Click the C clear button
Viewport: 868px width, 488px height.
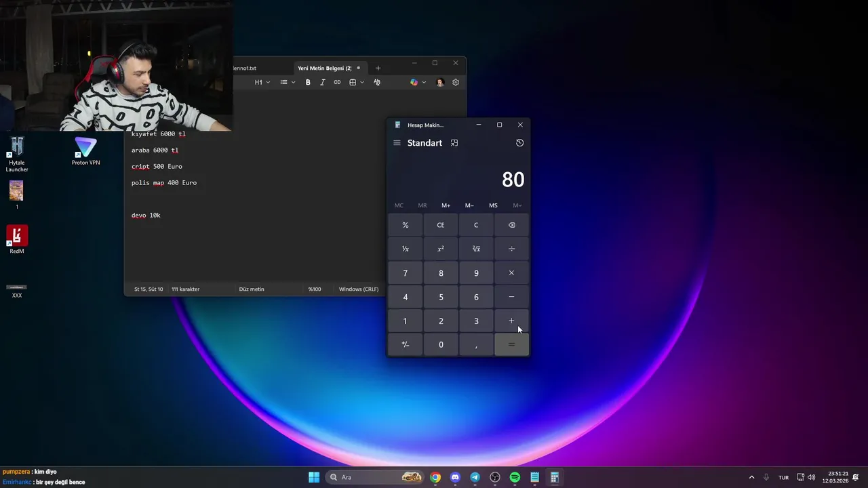click(x=476, y=225)
